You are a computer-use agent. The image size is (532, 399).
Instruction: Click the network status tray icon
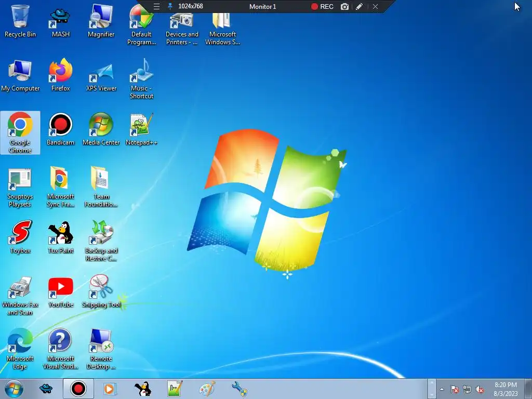tap(467, 390)
